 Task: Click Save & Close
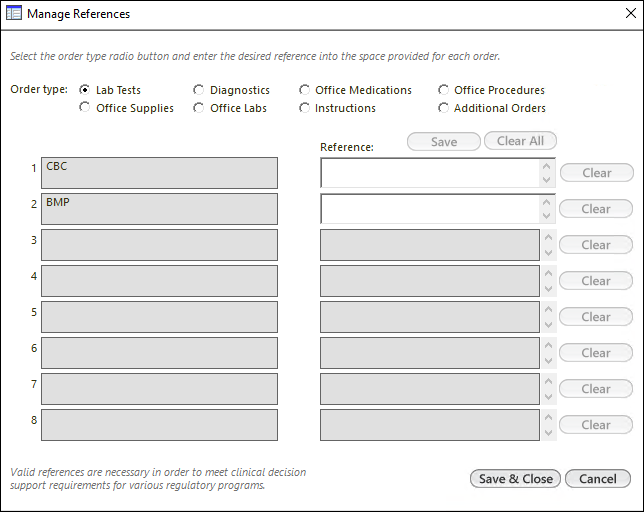(x=515, y=479)
